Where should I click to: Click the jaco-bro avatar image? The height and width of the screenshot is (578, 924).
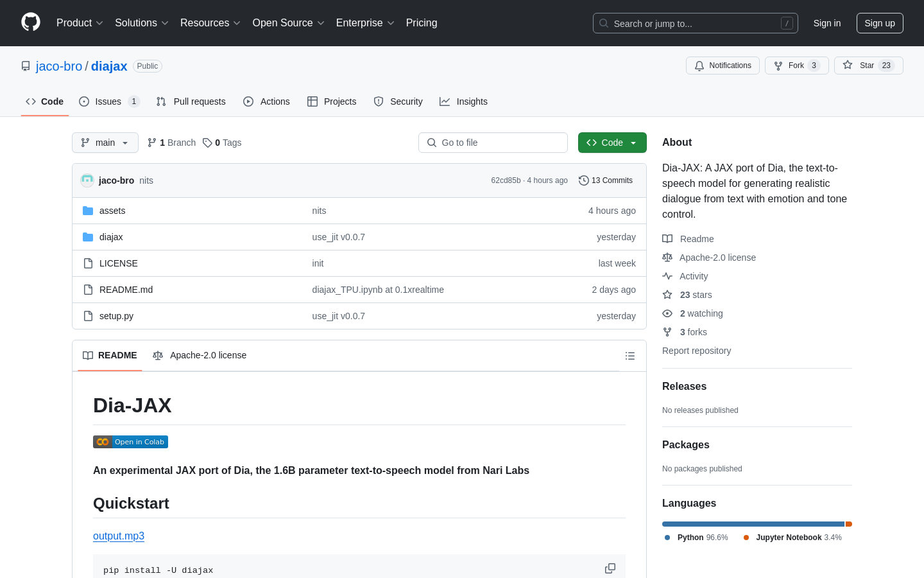[87, 180]
